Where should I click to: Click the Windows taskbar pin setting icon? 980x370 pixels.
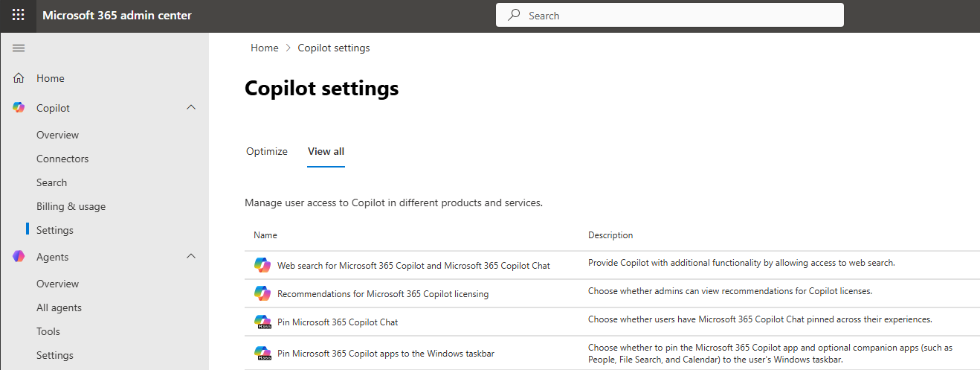pyautogui.click(x=262, y=354)
